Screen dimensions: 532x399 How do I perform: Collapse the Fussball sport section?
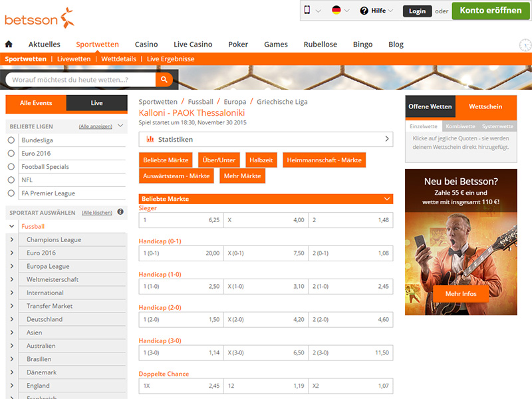coord(12,226)
